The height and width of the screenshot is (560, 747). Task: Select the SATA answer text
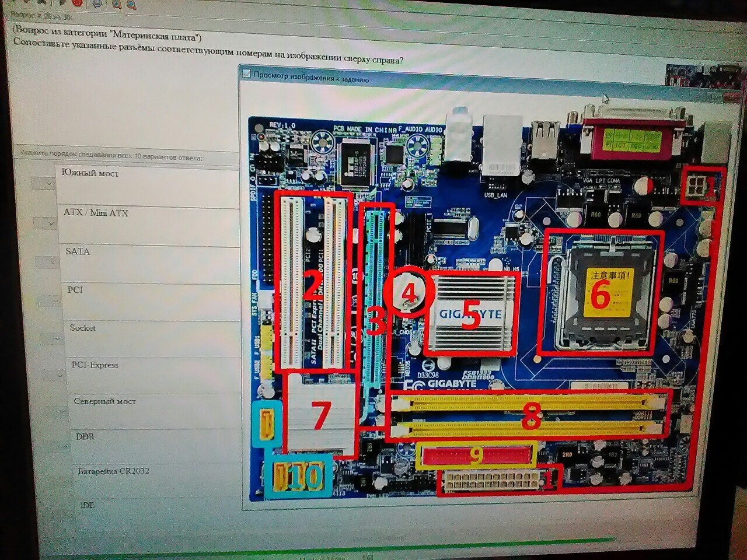tap(78, 251)
